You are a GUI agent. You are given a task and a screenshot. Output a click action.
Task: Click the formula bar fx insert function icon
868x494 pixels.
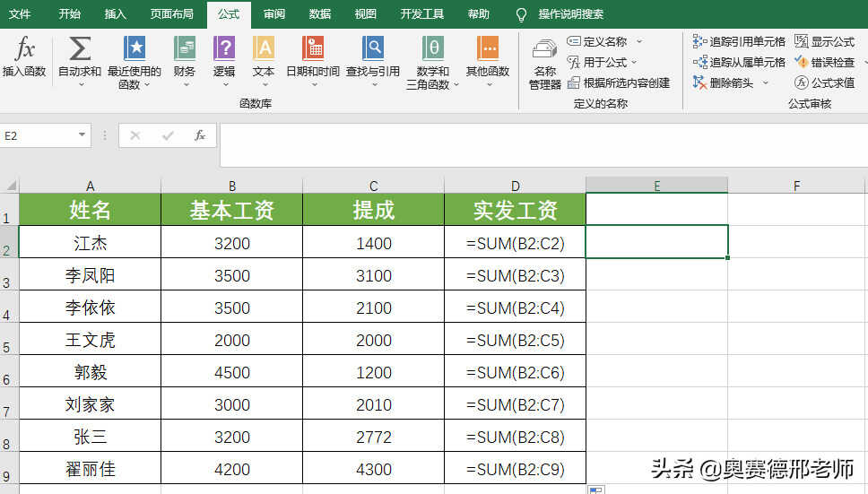(x=200, y=135)
